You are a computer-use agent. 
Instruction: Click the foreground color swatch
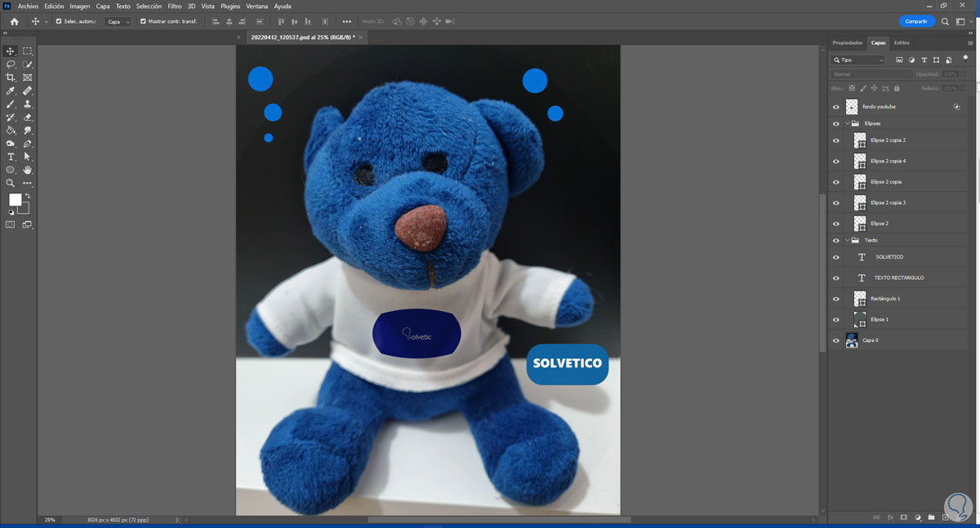(x=16, y=200)
